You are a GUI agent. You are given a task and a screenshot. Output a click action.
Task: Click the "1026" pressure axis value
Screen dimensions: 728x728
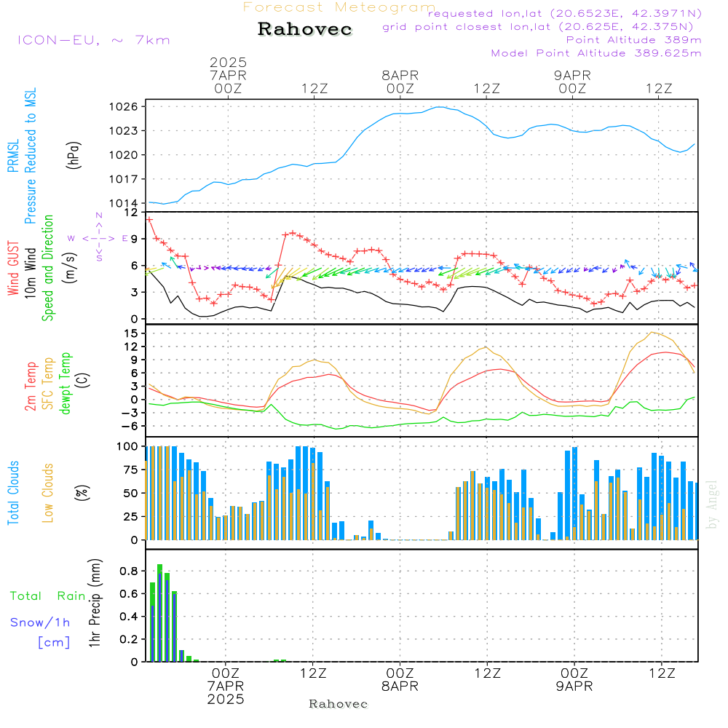[124, 107]
